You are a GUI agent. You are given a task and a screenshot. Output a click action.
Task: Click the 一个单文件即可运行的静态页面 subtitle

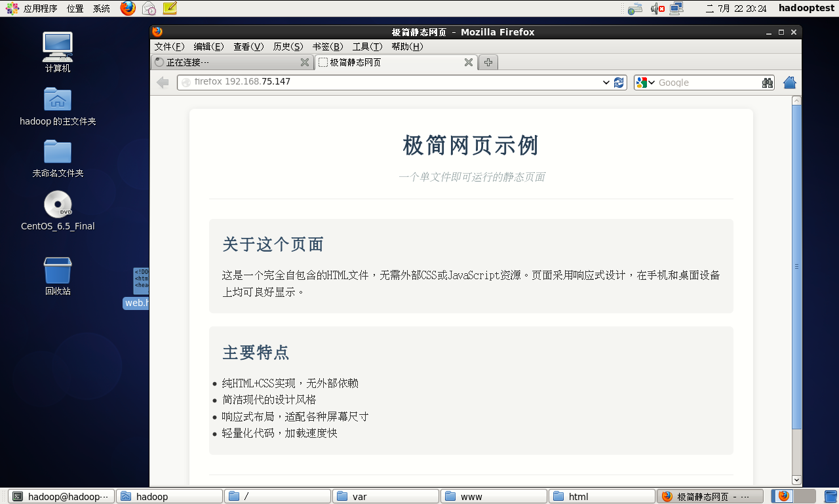pos(471,177)
